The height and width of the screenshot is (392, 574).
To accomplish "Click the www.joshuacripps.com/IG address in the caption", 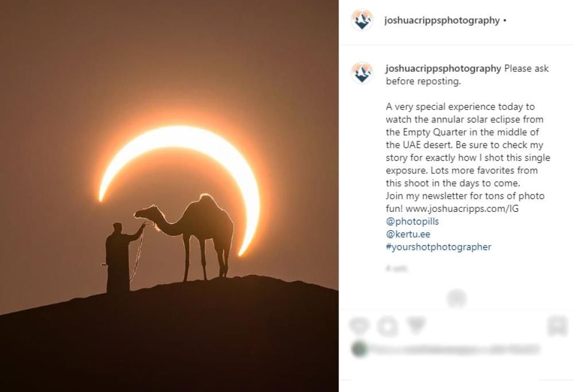I will 462,209.
